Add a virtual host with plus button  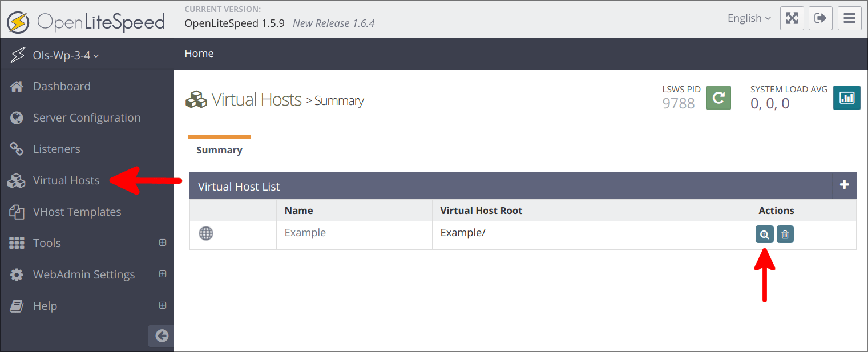[845, 185]
